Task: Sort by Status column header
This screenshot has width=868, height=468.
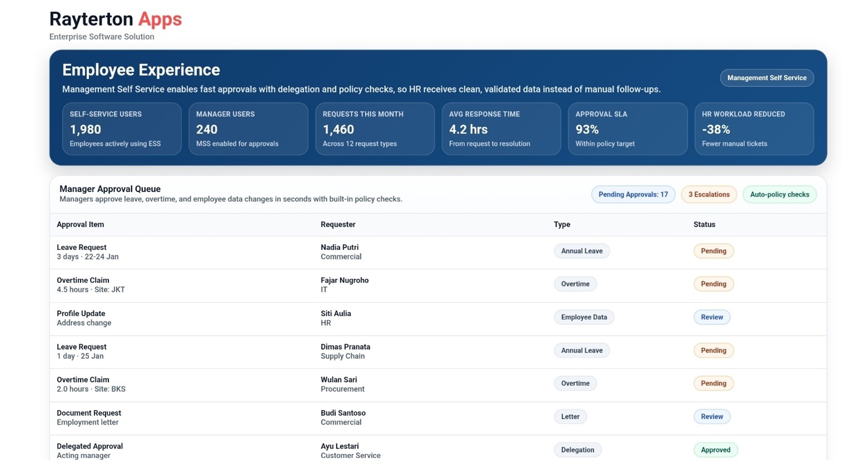Action: tap(704, 225)
